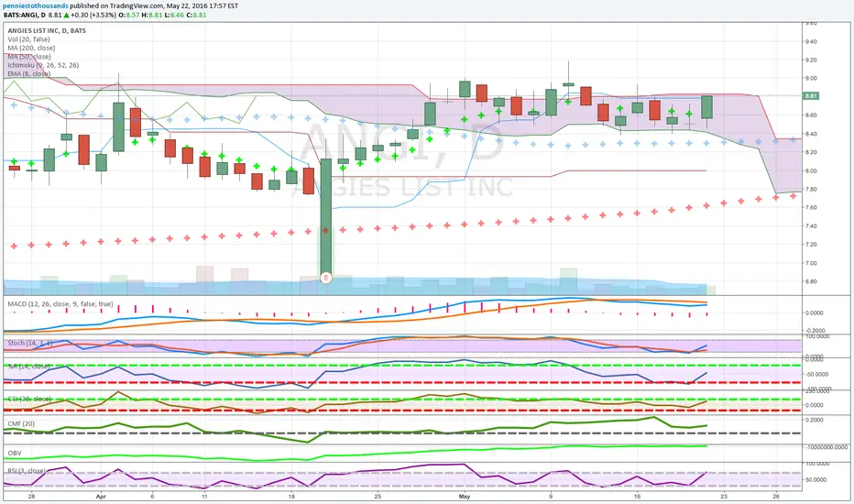Click the CCI (20, close) pane label
The image size is (854, 504).
29,399
